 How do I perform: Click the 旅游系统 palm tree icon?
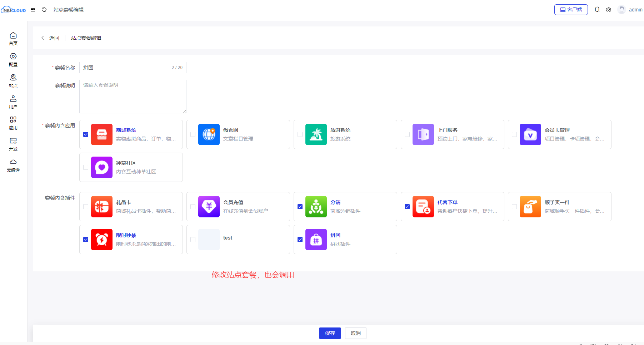316,134
